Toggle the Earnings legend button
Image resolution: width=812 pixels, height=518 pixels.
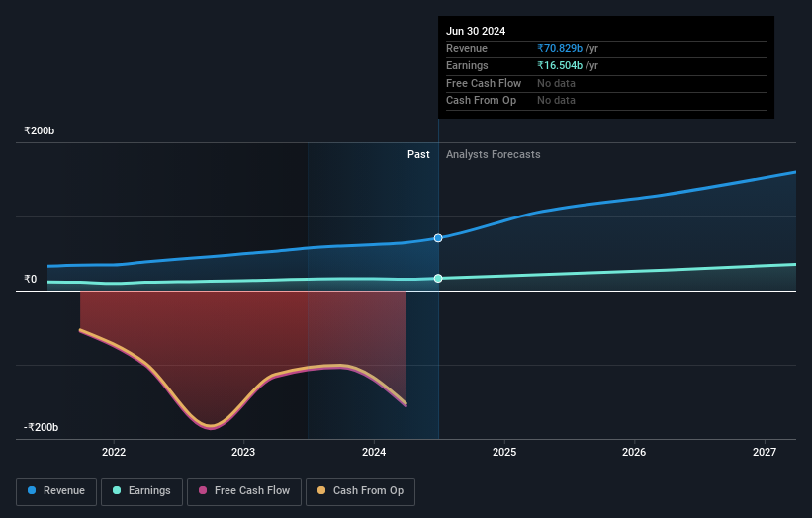click(141, 491)
